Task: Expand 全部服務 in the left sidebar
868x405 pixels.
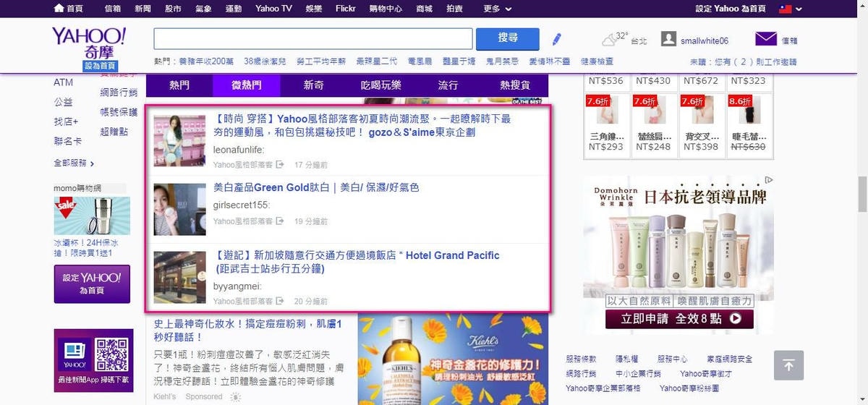Action: 74,163
